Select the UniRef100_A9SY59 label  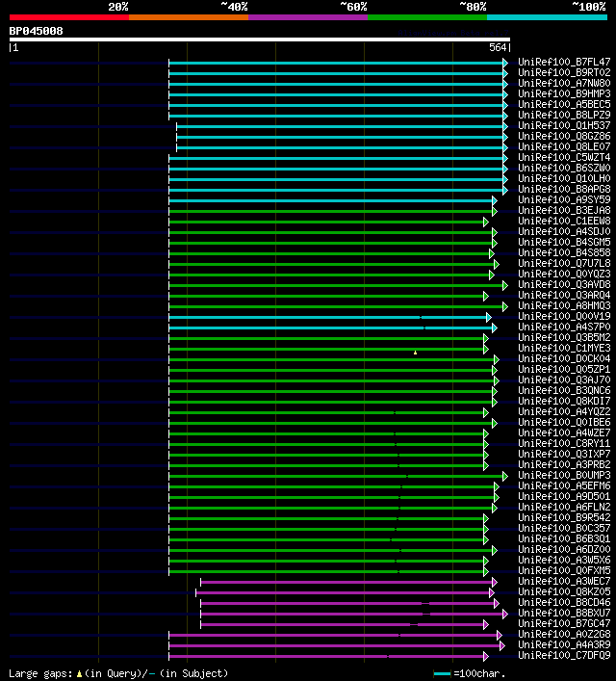click(564, 199)
